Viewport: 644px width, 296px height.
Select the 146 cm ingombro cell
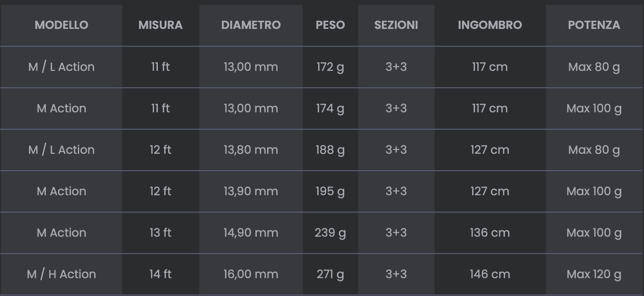click(490, 274)
